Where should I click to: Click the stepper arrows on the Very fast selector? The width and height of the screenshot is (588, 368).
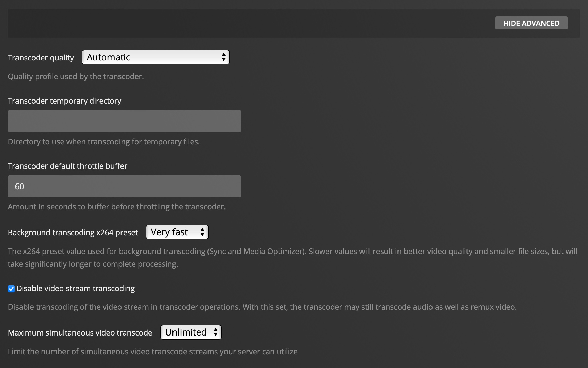click(x=202, y=232)
